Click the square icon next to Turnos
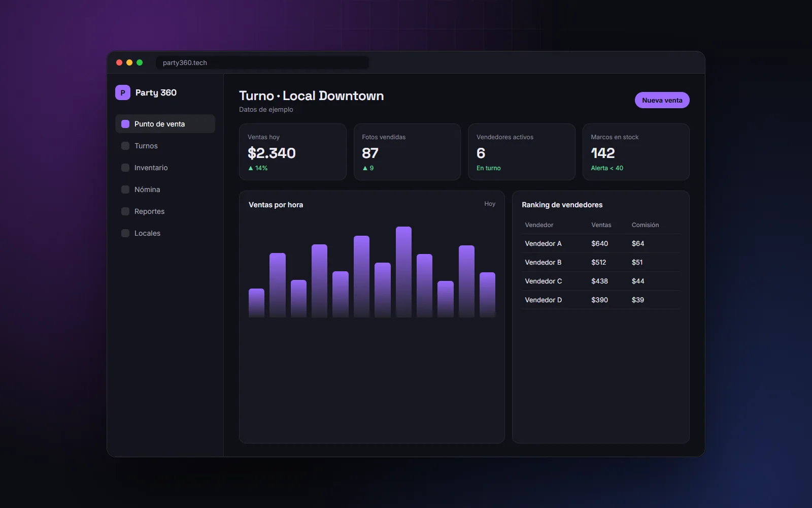This screenshot has width=812, height=508. [x=125, y=146]
